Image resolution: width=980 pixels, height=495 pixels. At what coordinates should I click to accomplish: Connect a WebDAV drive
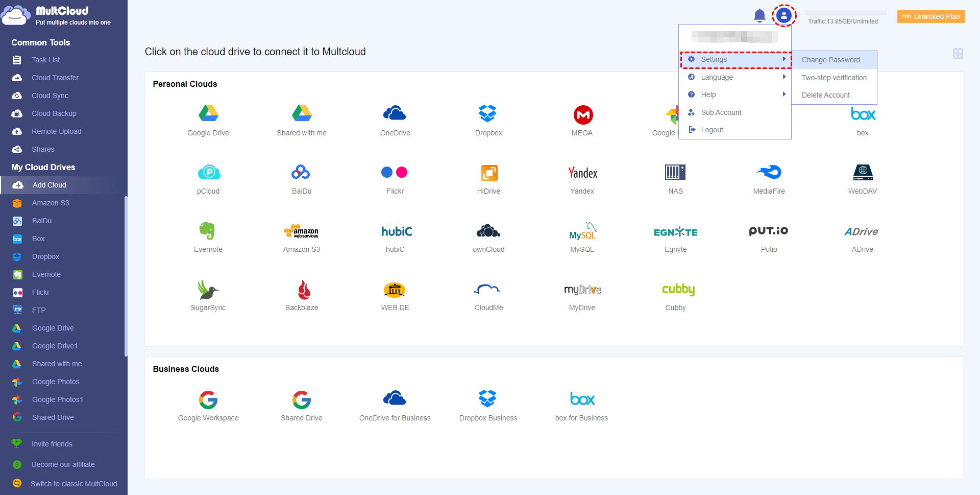[x=863, y=173]
